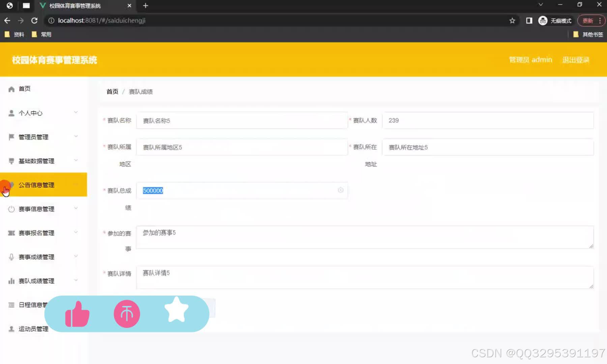Expand the 个人中心 menu chevron
Image resolution: width=607 pixels, height=364 pixels.
pyautogui.click(x=76, y=112)
